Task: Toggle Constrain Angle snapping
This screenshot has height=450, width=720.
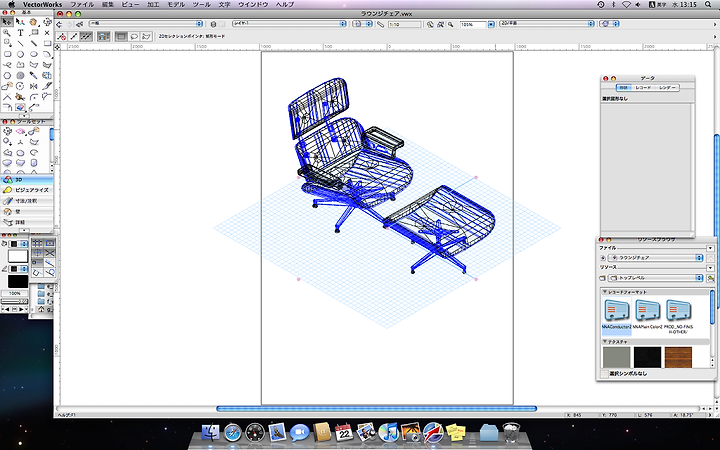Action: pos(37,253)
